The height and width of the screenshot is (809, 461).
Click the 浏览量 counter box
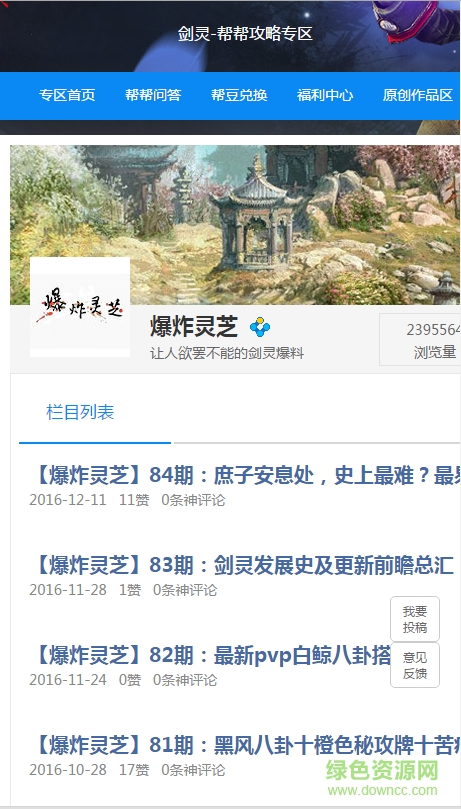coord(420,339)
